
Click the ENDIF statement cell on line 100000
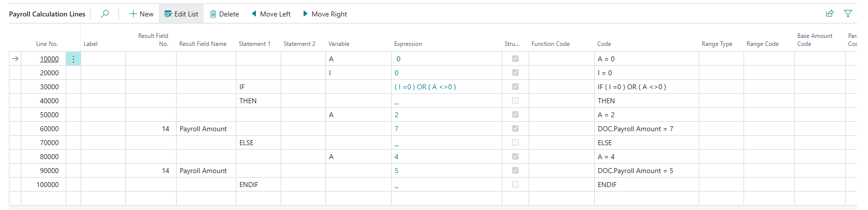pos(249,185)
